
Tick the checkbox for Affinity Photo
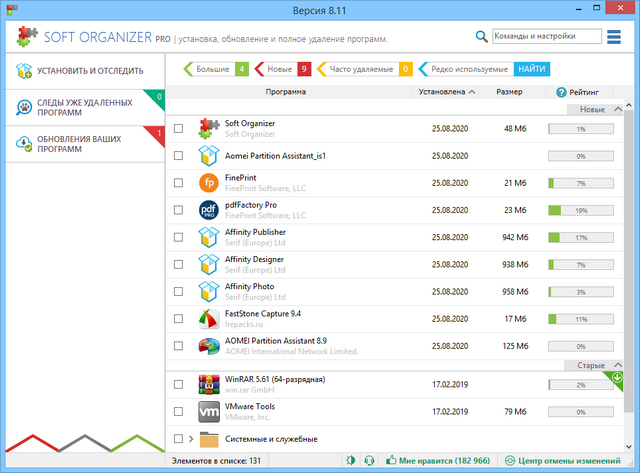pos(178,292)
